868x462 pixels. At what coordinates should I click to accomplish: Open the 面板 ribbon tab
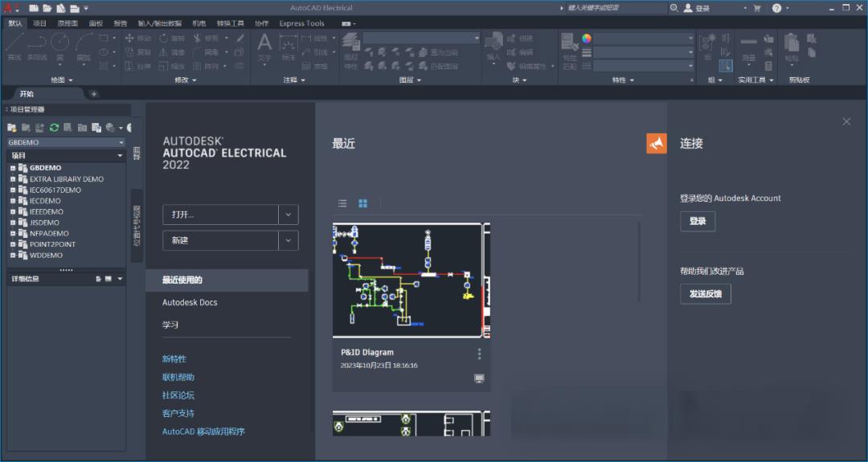tap(96, 23)
